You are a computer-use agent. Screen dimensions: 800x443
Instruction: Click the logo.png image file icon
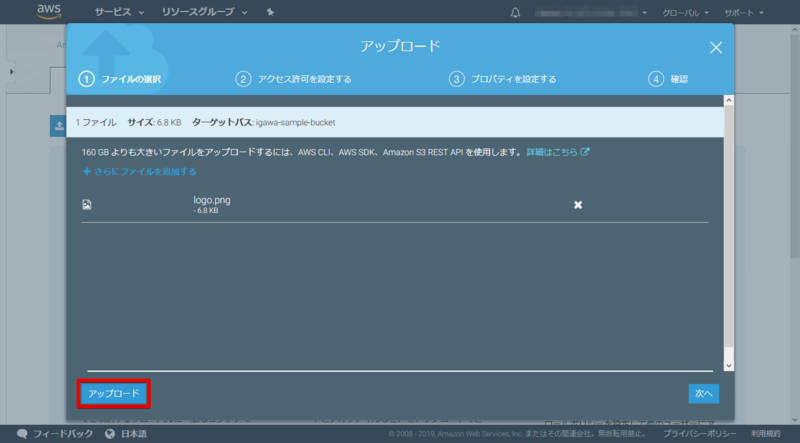click(x=87, y=205)
